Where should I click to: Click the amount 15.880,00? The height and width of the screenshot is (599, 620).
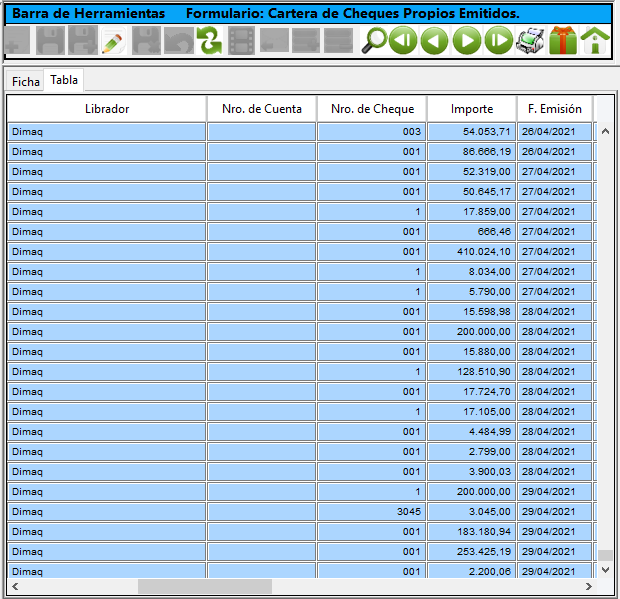click(487, 352)
